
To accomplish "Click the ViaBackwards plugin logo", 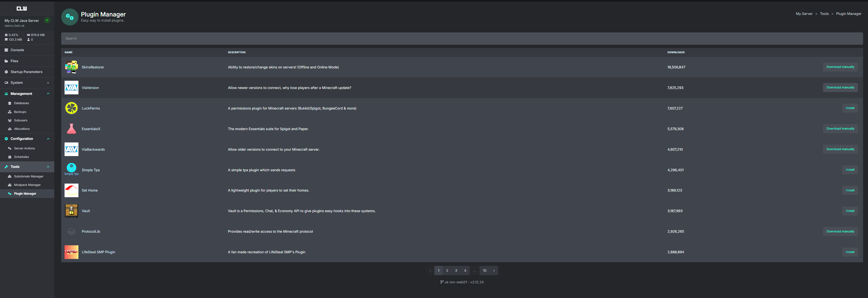I will [71, 149].
